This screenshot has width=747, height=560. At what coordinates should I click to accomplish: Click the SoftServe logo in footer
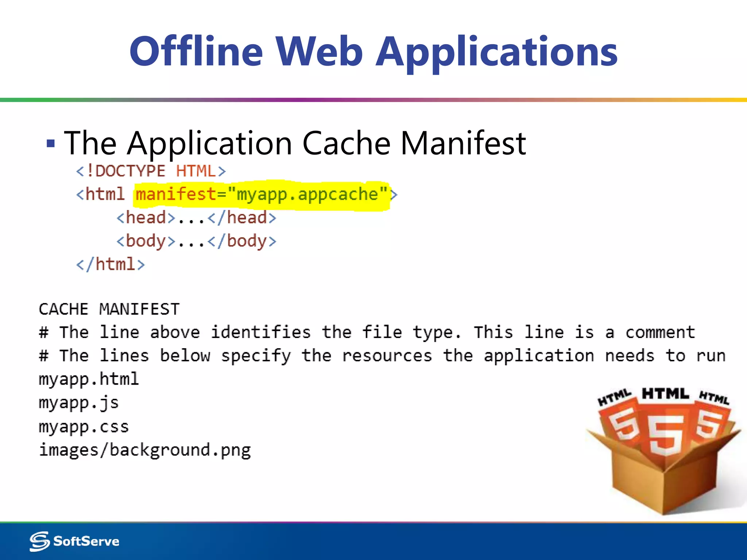click(x=74, y=541)
